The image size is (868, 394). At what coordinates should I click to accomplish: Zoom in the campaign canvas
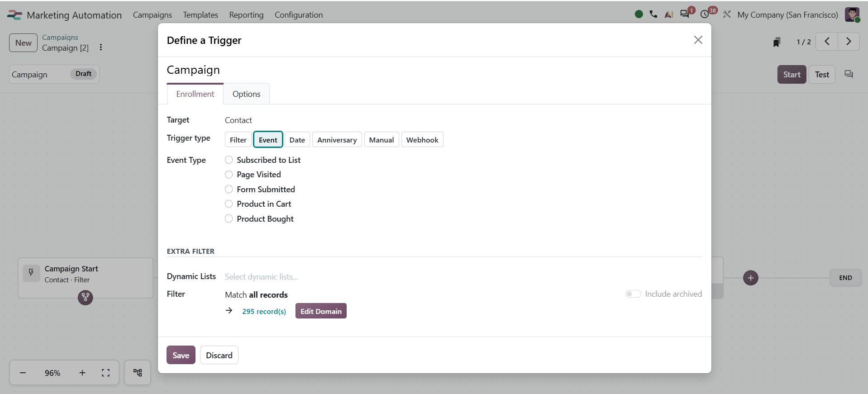82,373
